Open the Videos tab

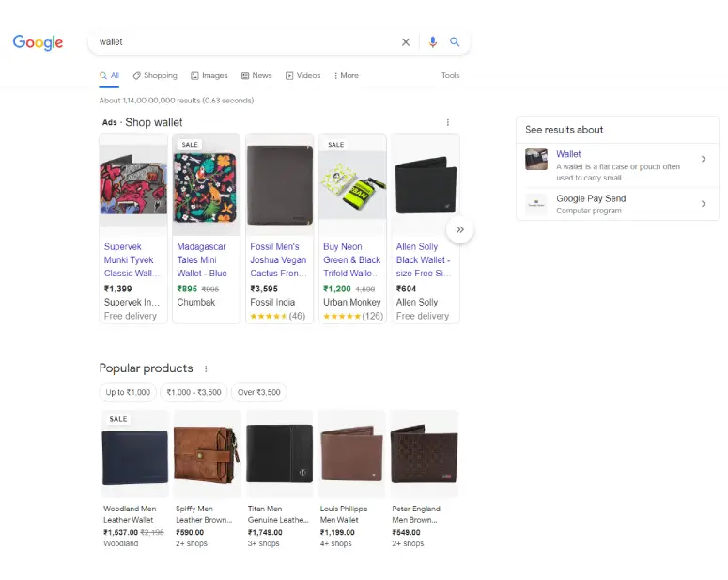302,76
